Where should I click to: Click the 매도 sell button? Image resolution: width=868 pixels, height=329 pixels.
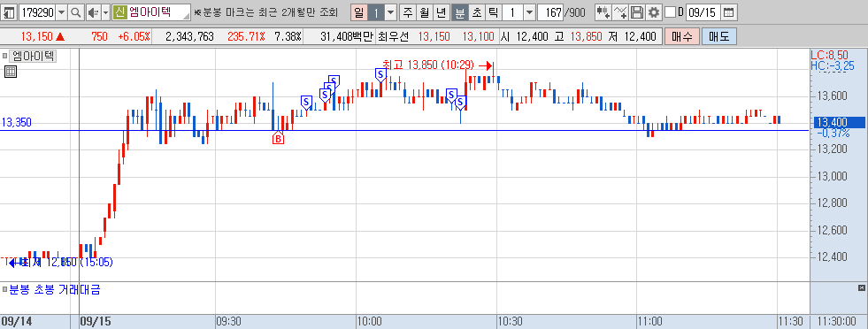click(719, 37)
